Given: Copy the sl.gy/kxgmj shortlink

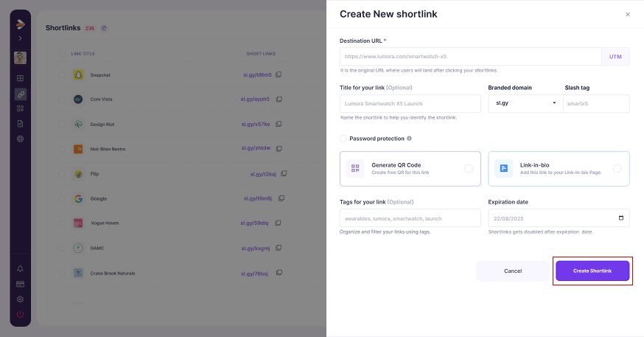Looking at the screenshot, I should [x=279, y=248].
